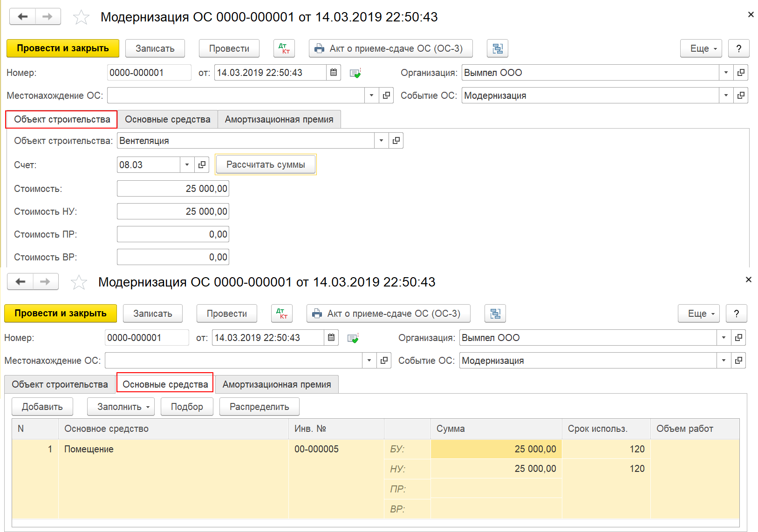Click the star favorite icon in the upper window

point(82,17)
